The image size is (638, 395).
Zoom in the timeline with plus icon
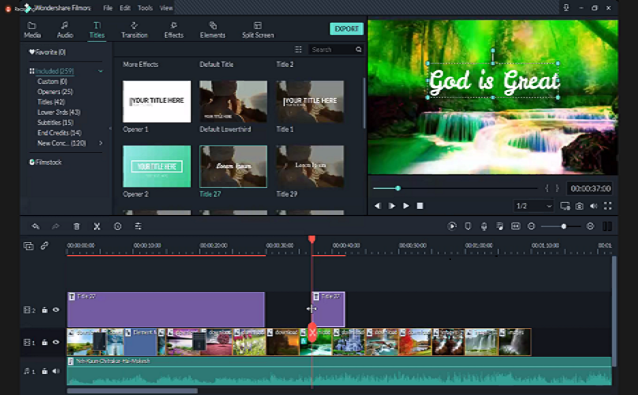(x=590, y=226)
